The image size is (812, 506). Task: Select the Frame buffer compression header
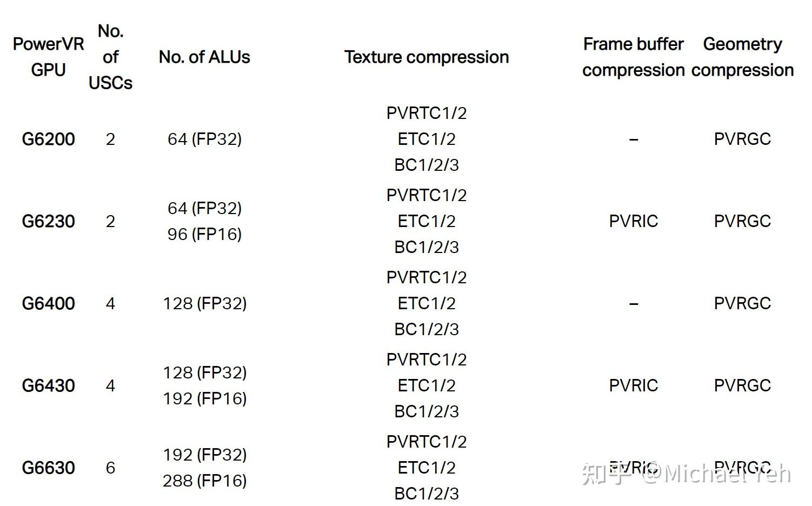(633, 57)
